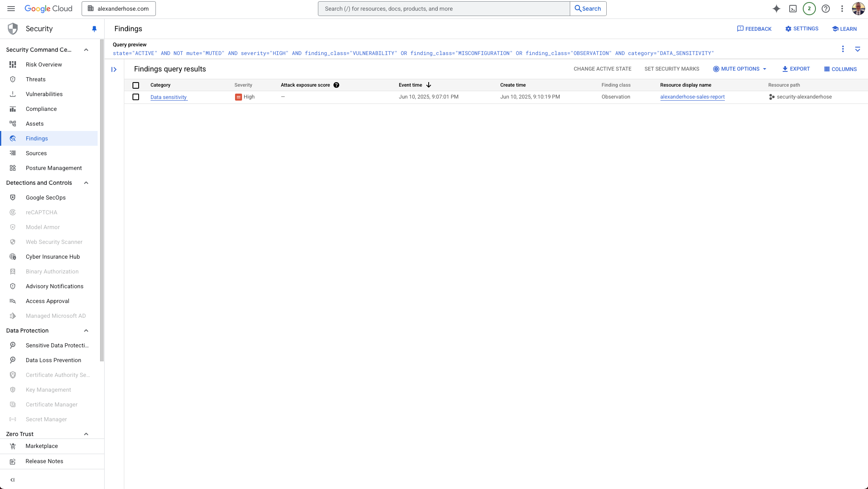Expand the quick filters side panel
The image size is (868, 489).
pos(114,69)
